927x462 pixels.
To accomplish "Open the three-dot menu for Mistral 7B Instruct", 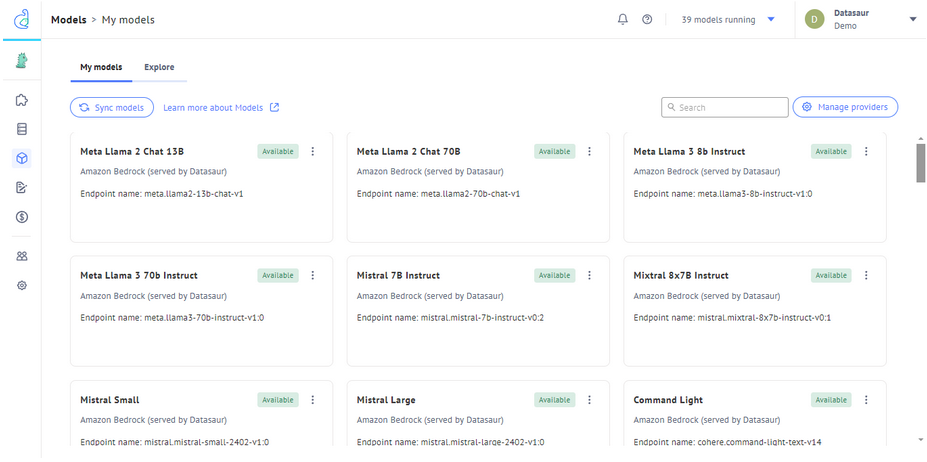I will point(589,275).
